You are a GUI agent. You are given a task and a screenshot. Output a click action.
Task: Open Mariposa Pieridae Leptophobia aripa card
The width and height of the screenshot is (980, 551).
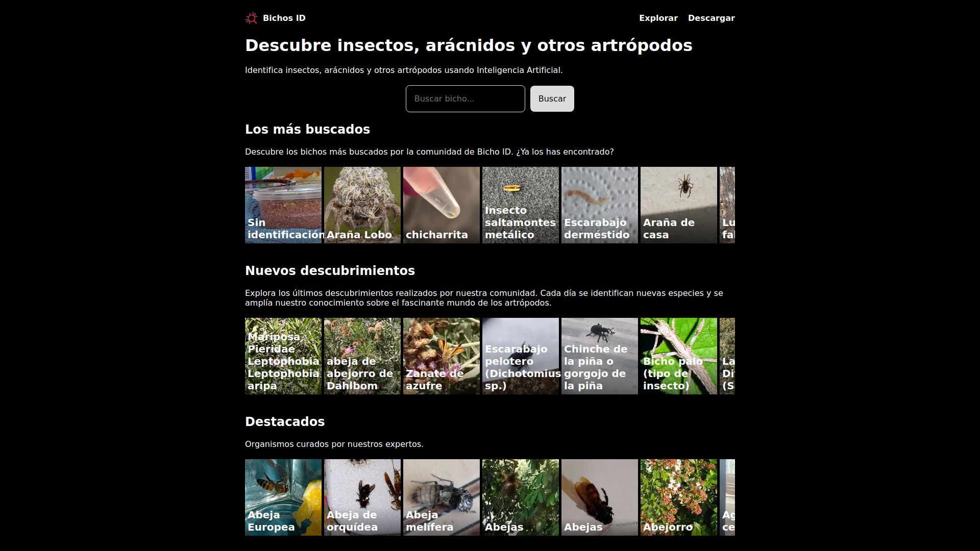pos(283,356)
